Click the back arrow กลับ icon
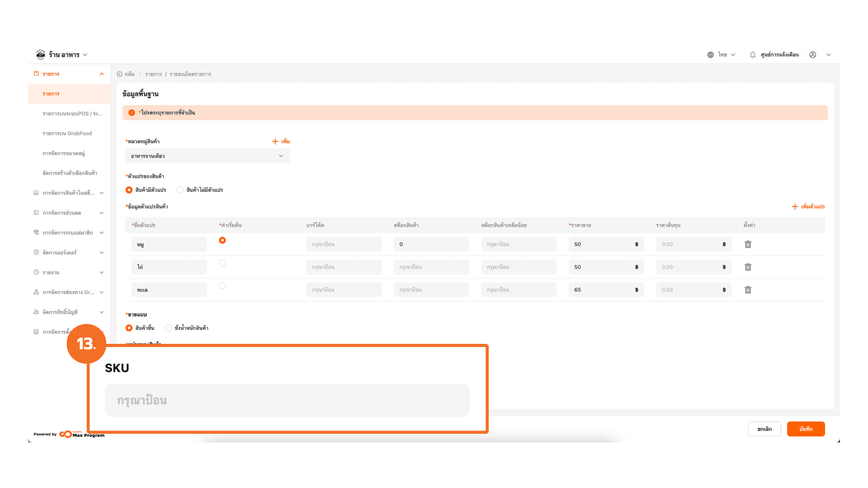The image size is (868, 488). 120,74
